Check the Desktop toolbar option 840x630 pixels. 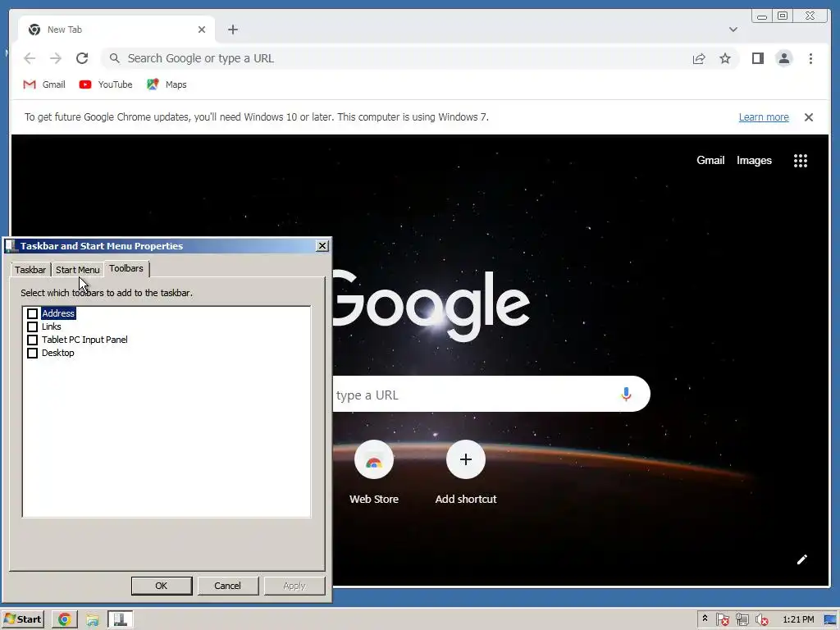click(x=32, y=353)
